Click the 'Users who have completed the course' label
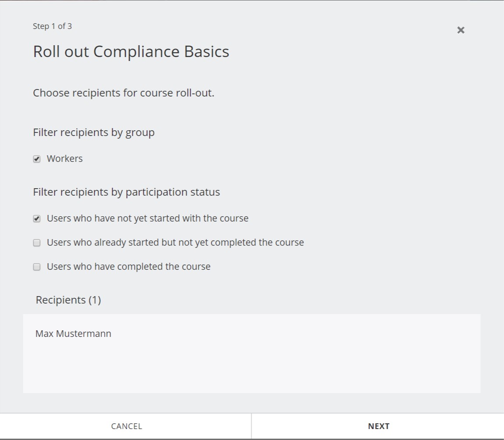Screen dimensions: 504x440 pyautogui.click(x=128, y=267)
